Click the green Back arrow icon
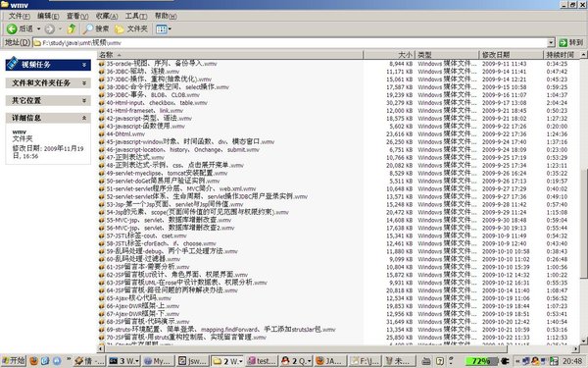The height and width of the screenshot is (368, 588). (x=12, y=28)
